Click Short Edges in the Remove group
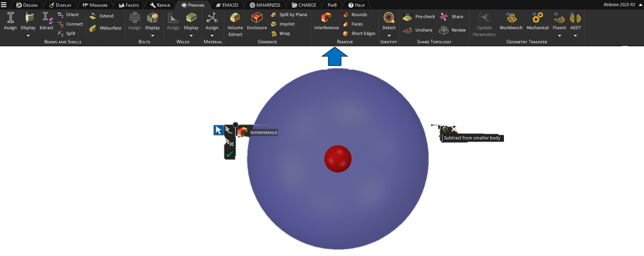This screenshot has width=644, height=256. [x=359, y=33]
